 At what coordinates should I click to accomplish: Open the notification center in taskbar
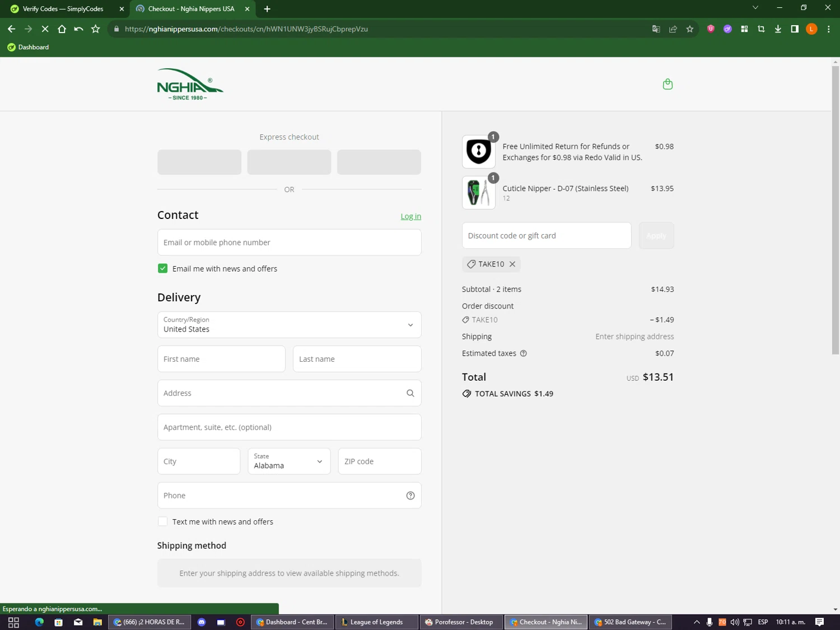819,622
